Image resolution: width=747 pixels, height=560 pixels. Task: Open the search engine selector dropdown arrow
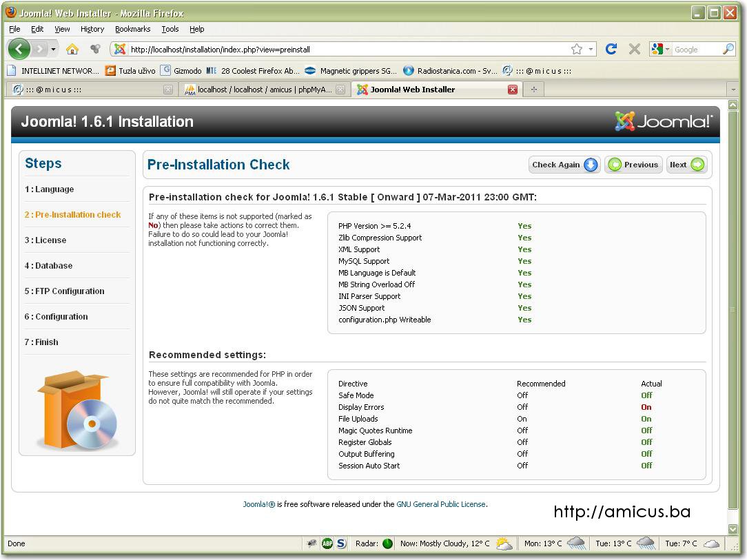point(668,49)
